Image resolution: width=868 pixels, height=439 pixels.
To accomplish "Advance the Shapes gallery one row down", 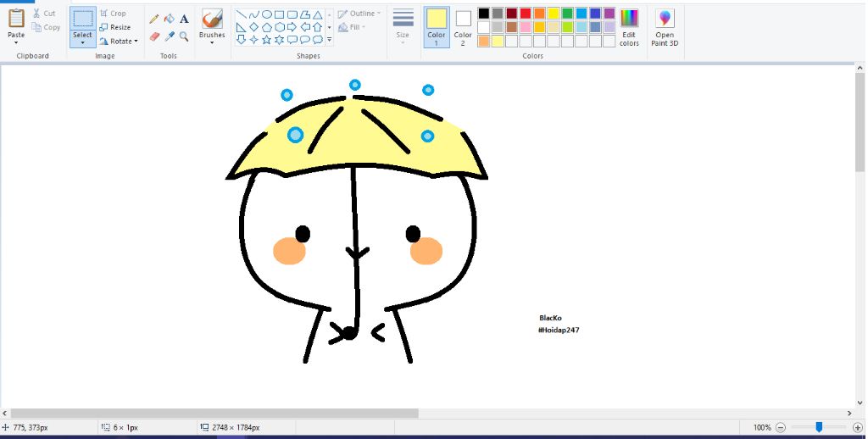I will tap(330, 27).
